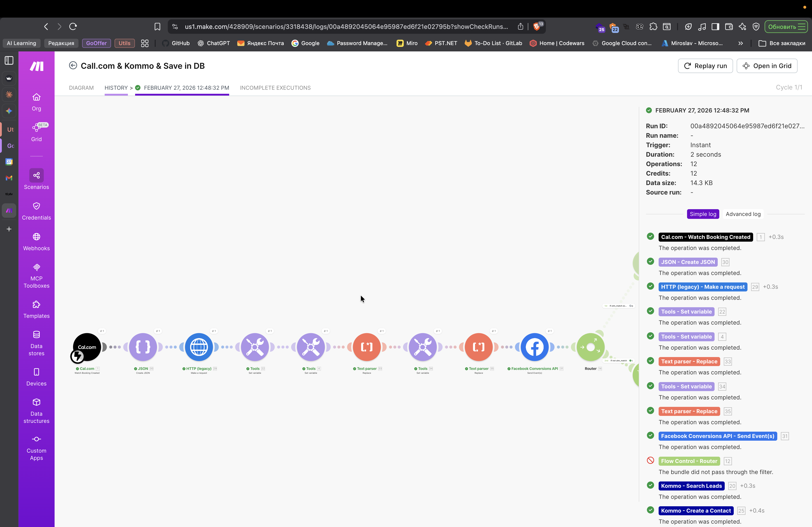The height and width of the screenshot is (527, 812).
Task: Open Data stores in the sidebar
Action: [37, 343]
